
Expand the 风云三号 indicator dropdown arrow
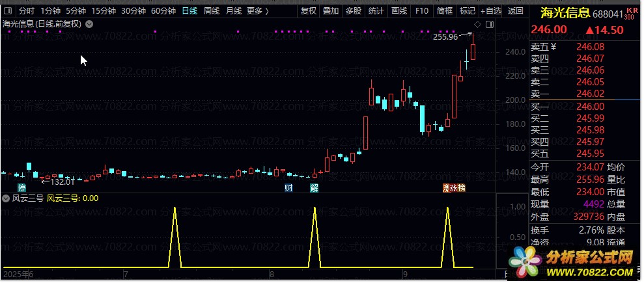[x=6, y=198]
